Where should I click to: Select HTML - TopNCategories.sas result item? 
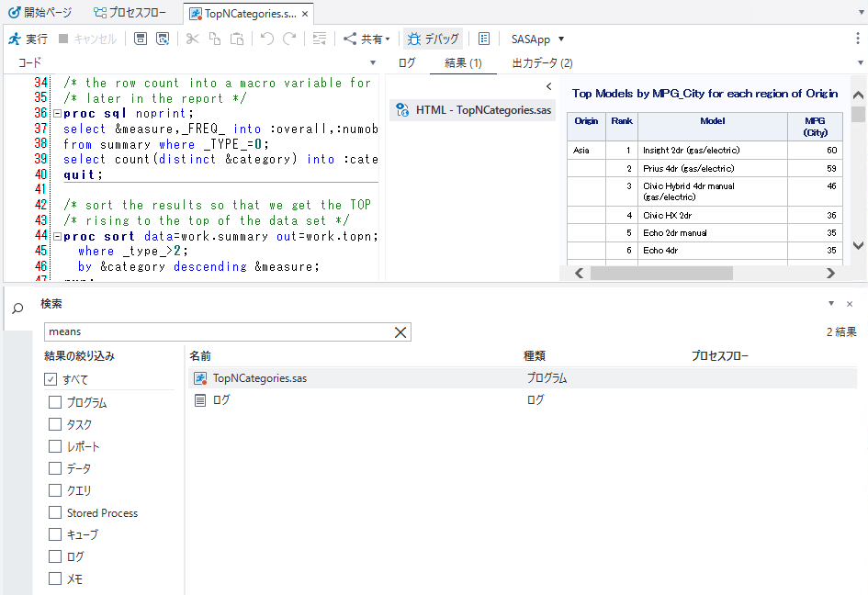point(474,110)
